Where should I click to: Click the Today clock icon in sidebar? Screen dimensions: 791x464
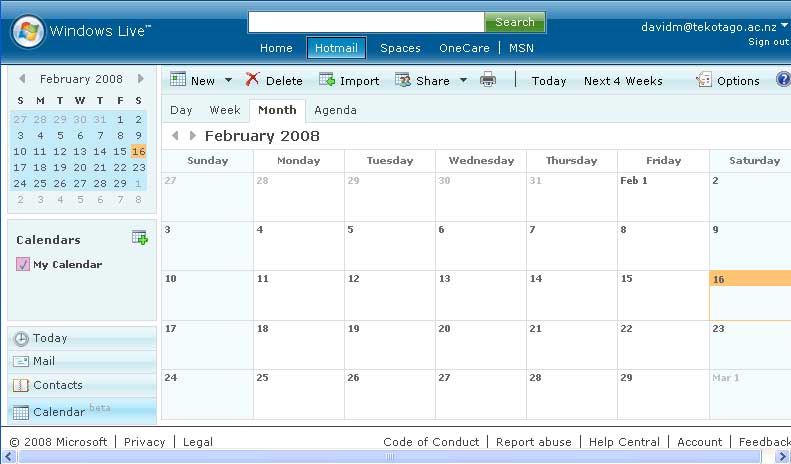pyautogui.click(x=21, y=338)
